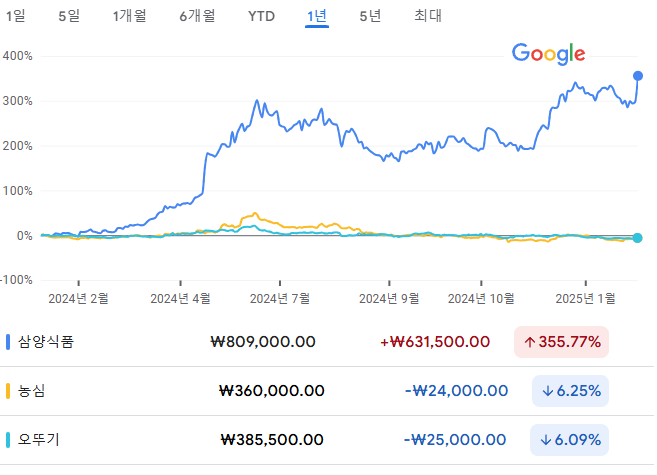Show the 최대 range tab
The height and width of the screenshot is (475, 657).
click(428, 16)
